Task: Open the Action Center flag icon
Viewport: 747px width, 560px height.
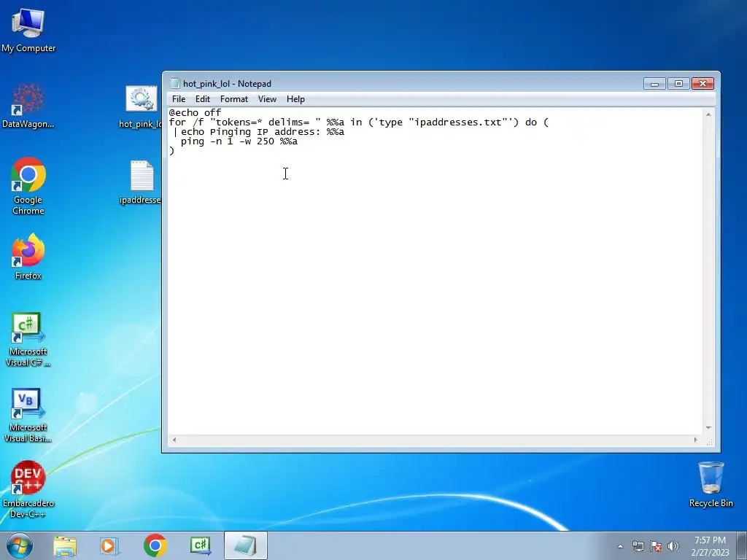Action: pyautogui.click(x=656, y=546)
